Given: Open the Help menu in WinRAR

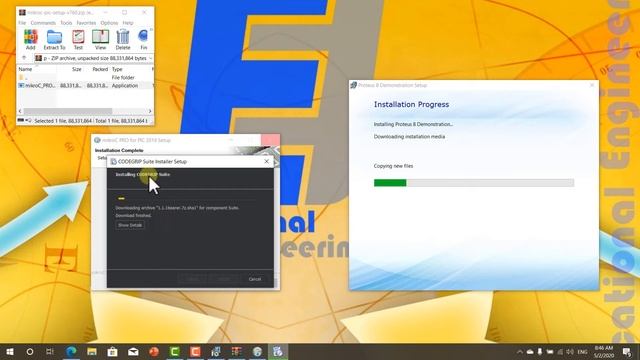Looking at the screenshot, I should [x=128, y=23].
